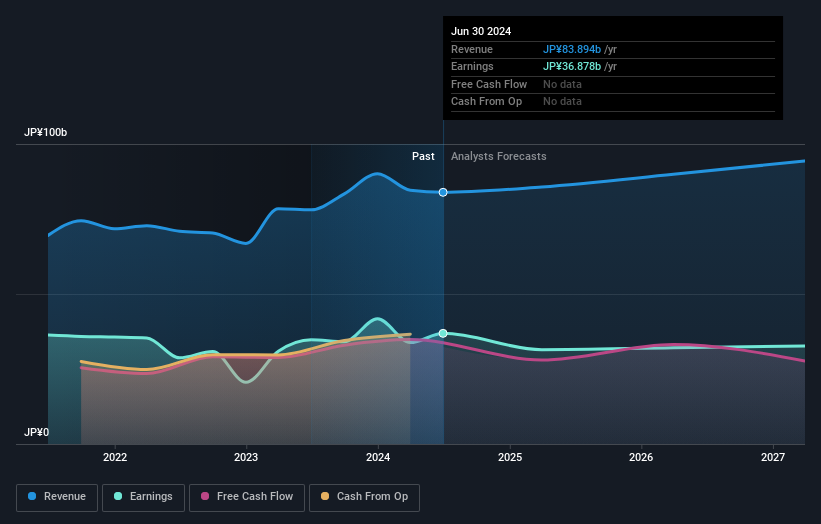Image resolution: width=821 pixels, height=524 pixels.
Task: Click the 2024 x-axis label
Action: (x=378, y=457)
